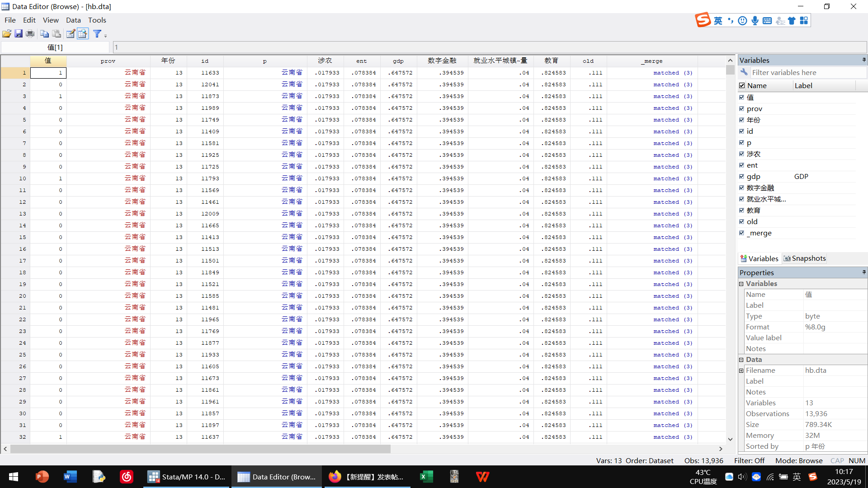
Task: Expand the Filename property row
Action: coord(741,371)
